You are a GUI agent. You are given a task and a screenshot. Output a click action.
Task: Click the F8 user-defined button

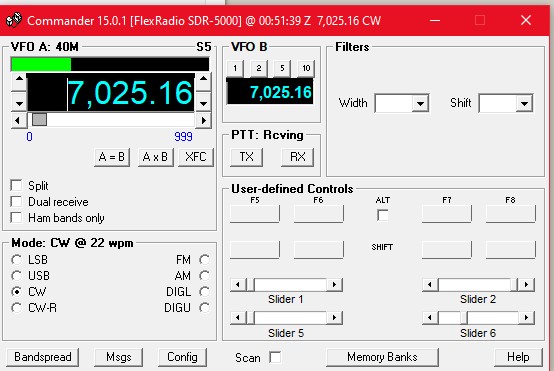[x=511, y=214]
